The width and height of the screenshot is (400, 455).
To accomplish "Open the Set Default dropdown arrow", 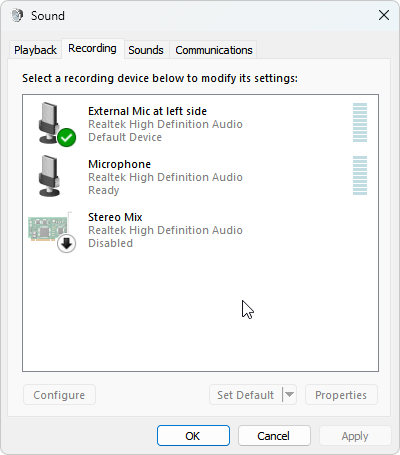I will coord(289,395).
